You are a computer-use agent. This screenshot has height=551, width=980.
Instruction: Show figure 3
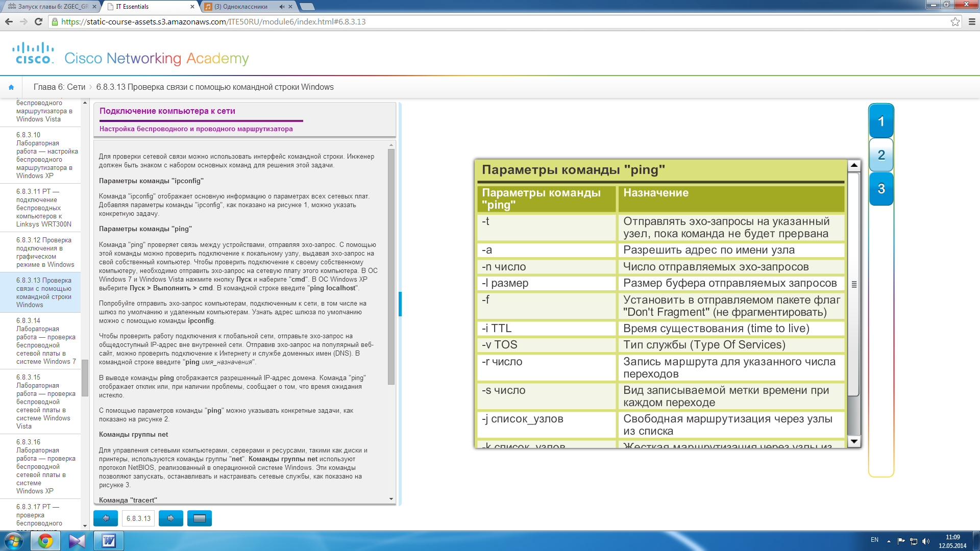pos(881,189)
